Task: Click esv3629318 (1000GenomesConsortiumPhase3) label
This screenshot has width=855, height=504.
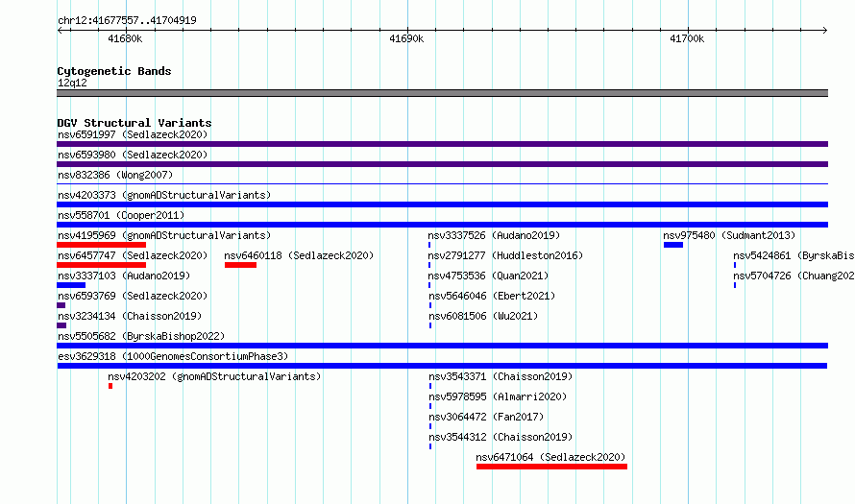Action: 173,356
